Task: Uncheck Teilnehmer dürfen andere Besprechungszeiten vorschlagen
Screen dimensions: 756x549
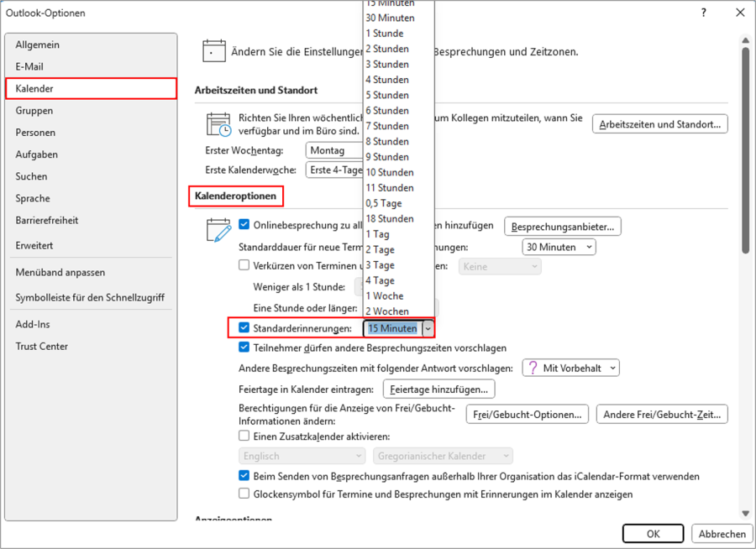Action: coord(244,348)
